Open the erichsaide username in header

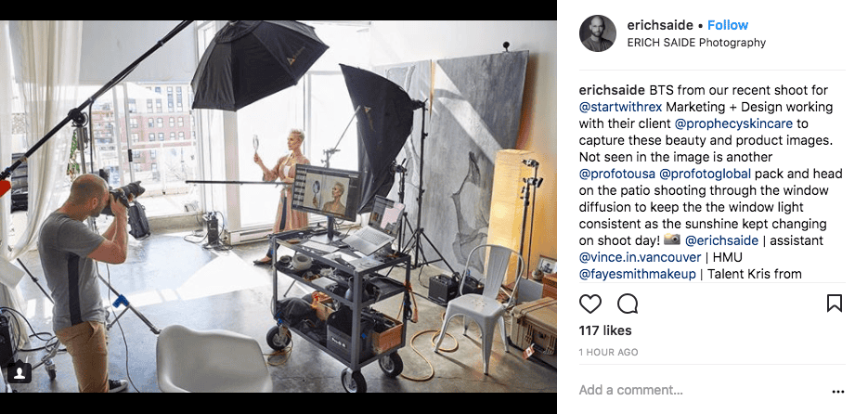(x=661, y=25)
